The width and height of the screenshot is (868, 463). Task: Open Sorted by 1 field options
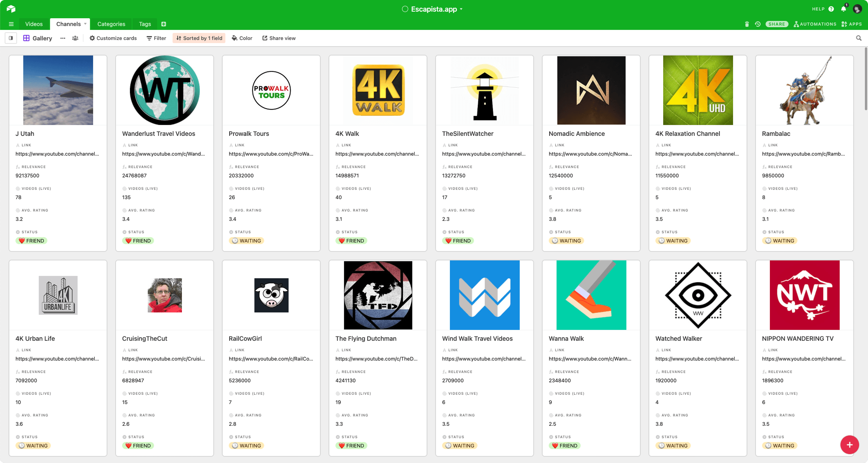coord(199,38)
